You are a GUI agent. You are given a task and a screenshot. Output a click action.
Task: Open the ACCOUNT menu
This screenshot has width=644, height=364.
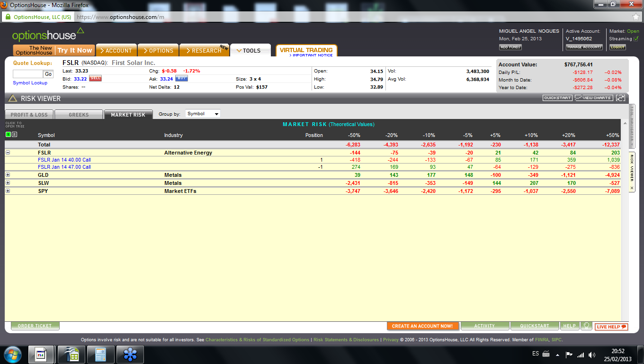(116, 51)
